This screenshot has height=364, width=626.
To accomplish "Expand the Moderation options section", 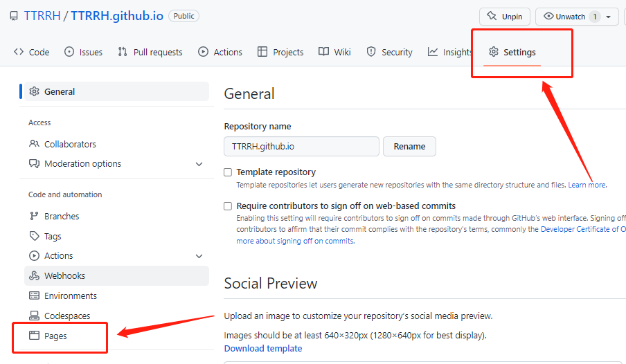I will click(199, 164).
